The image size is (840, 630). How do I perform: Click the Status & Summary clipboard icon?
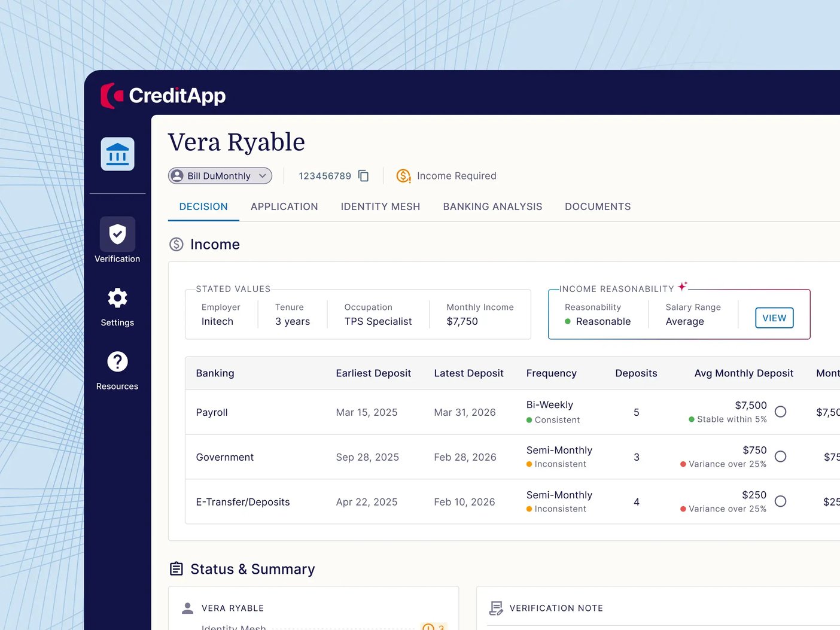(176, 569)
